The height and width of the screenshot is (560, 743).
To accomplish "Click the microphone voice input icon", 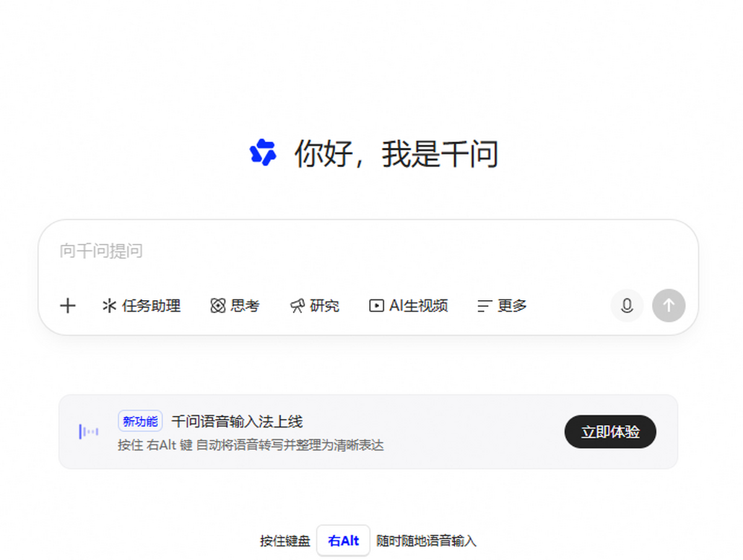I will click(627, 306).
